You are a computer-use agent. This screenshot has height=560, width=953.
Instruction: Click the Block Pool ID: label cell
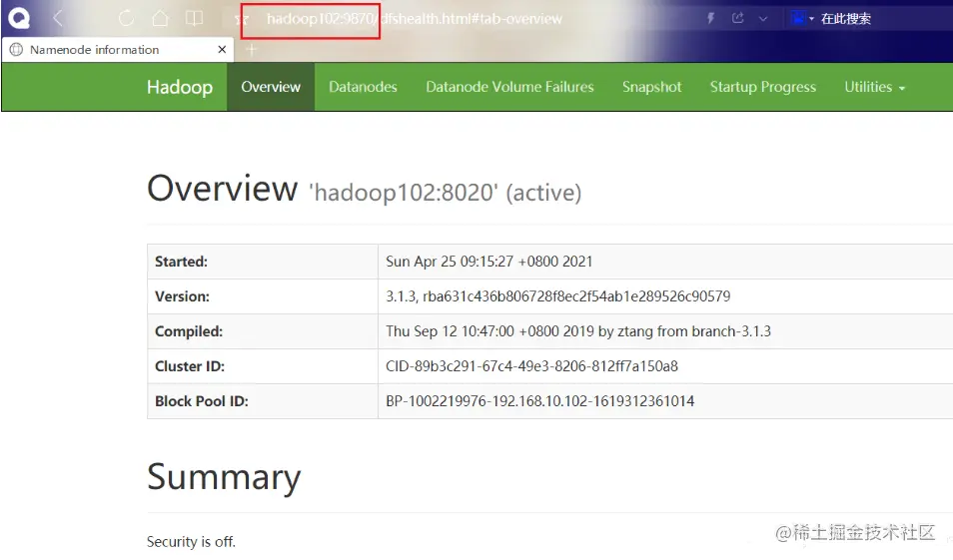[263, 401]
